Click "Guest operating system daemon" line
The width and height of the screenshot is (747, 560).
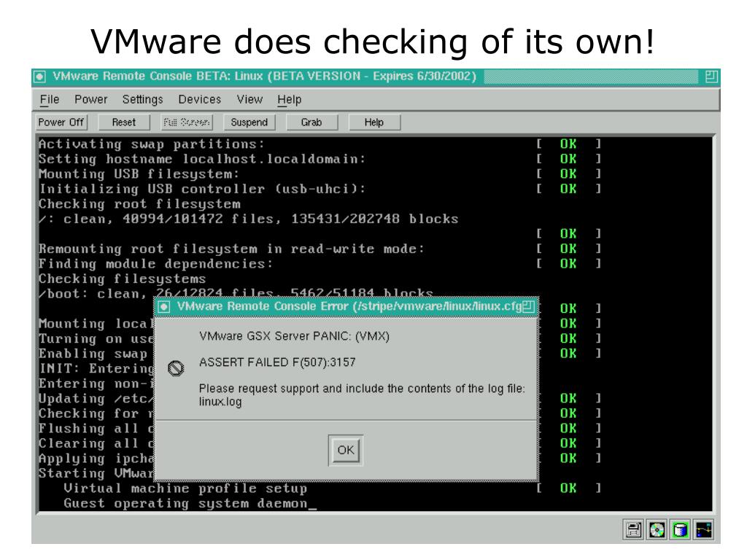pyautogui.click(x=186, y=503)
